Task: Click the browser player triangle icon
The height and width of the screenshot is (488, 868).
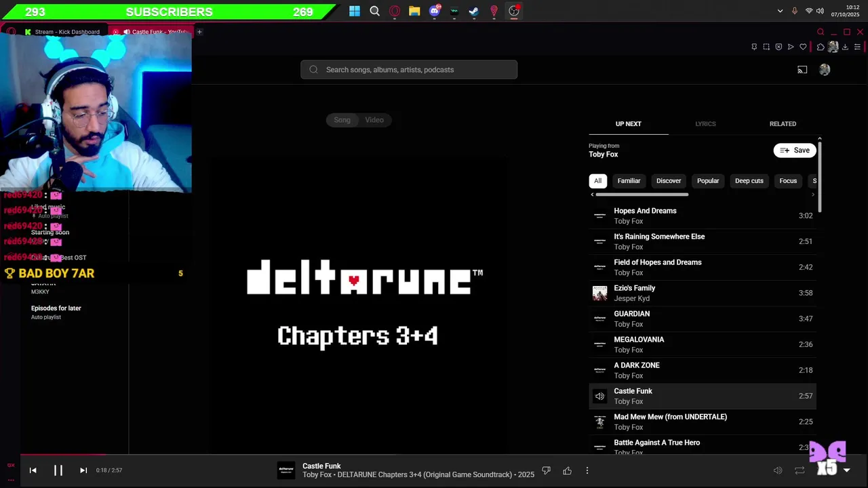Action: pyautogui.click(x=791, y=47)
